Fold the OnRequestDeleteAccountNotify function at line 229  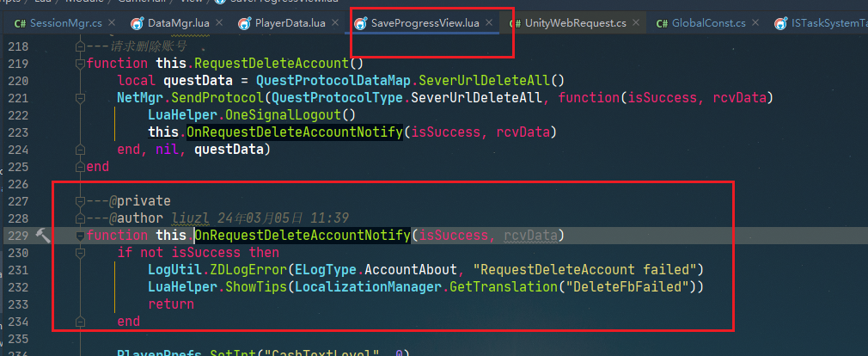point(80,236)
